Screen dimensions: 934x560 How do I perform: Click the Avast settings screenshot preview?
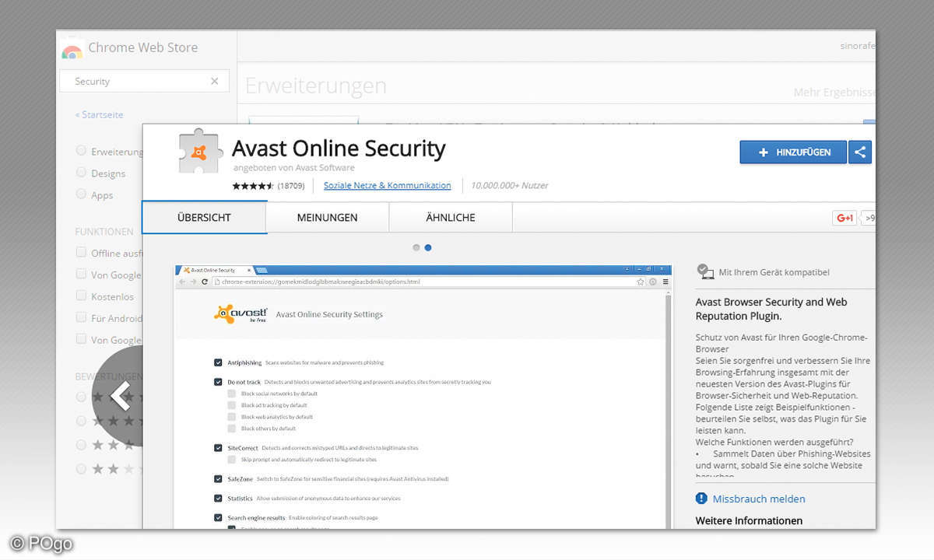[x=423, y=397]
